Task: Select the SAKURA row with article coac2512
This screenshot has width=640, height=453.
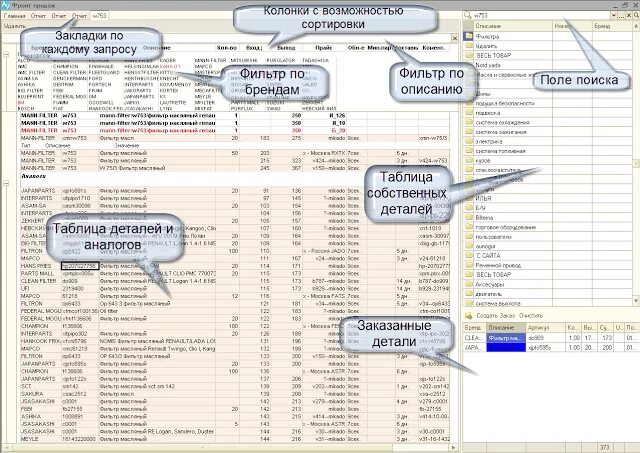Action: [235, 394]
